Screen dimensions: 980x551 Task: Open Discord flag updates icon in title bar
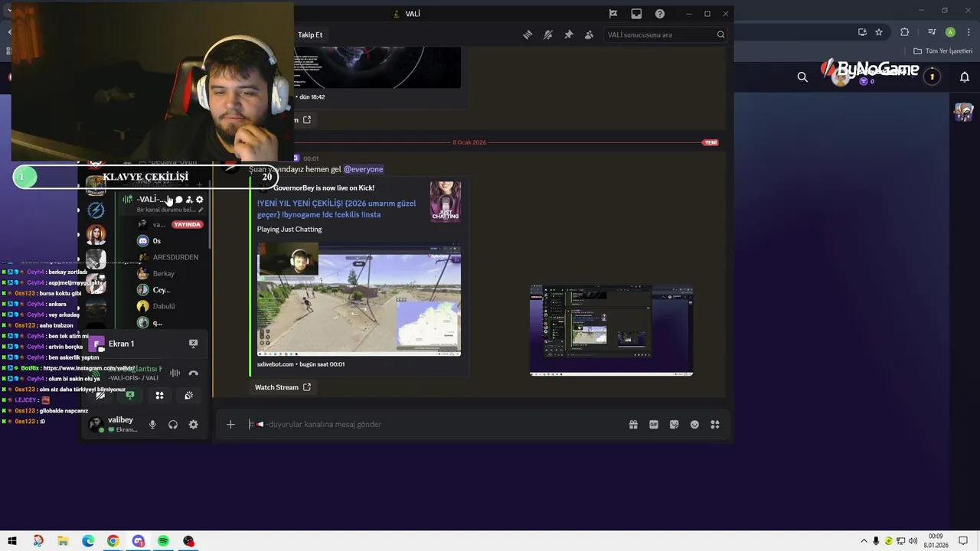point(613,14)
